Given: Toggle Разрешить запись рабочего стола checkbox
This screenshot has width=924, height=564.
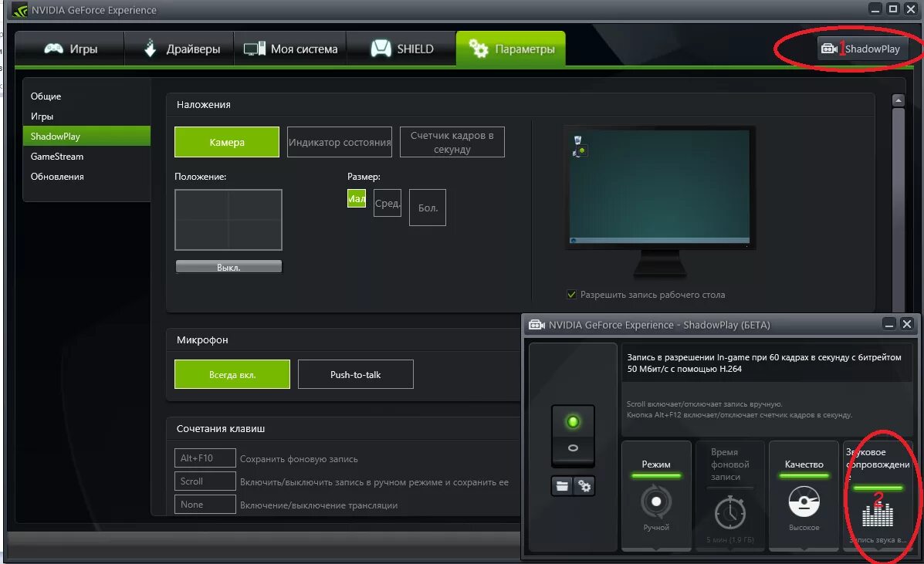Looking at the screenshot, I should click(x=571, y=295).
